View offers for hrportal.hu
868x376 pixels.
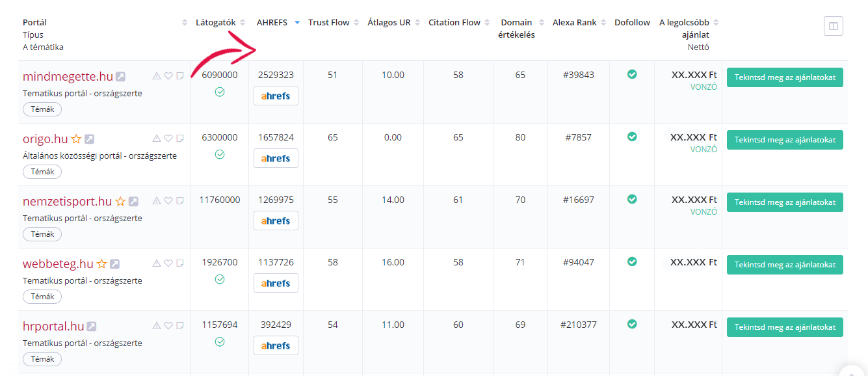click(x=785, y=327)
